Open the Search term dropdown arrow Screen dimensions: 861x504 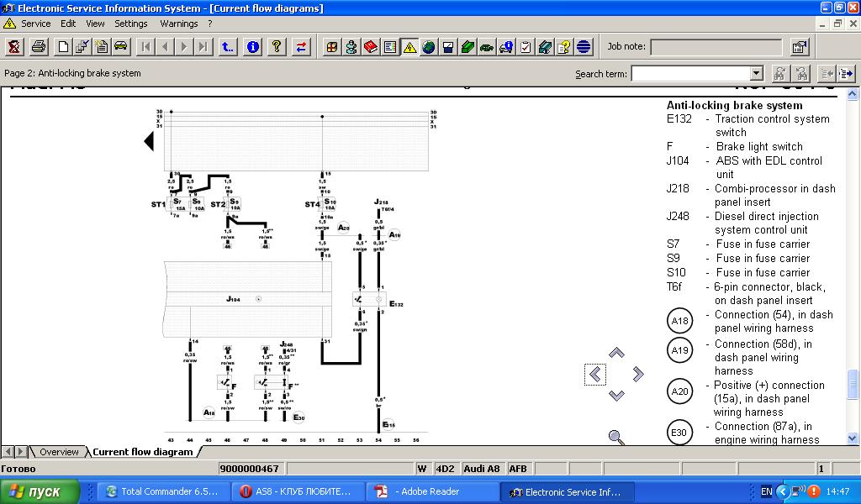(x=756, y=74)
